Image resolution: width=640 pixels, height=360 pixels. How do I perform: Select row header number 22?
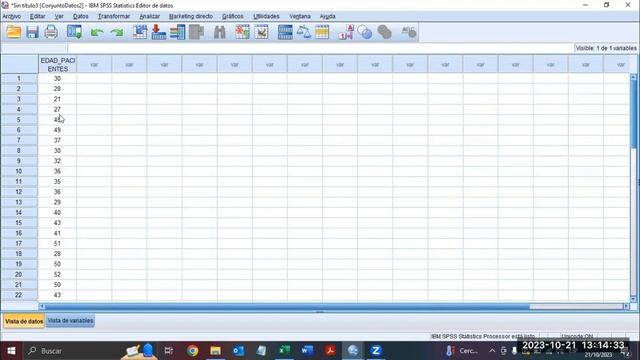(19, 295)
